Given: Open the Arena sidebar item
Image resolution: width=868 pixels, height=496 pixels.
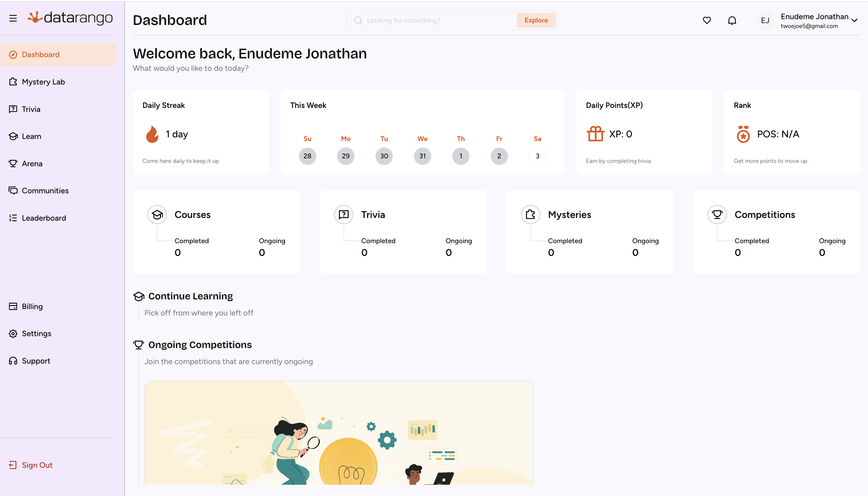Looking at the screenshot, I should 32,164.
